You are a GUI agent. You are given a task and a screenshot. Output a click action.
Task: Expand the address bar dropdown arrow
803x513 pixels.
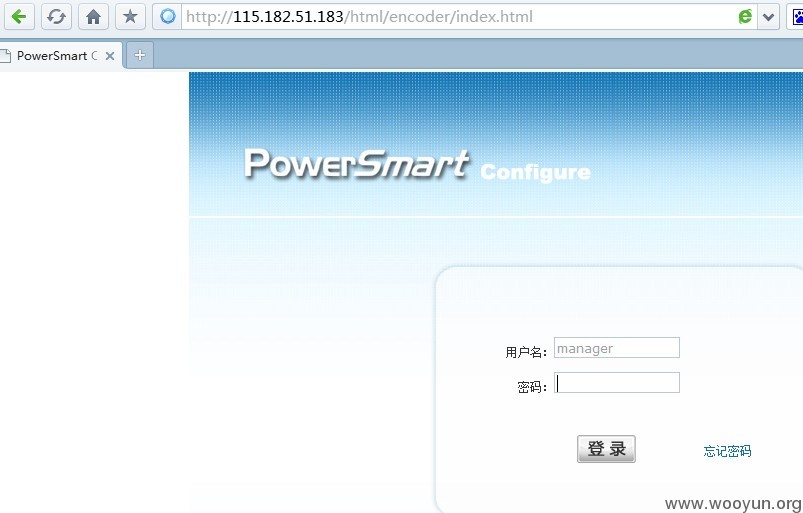(x=768, y=17)
